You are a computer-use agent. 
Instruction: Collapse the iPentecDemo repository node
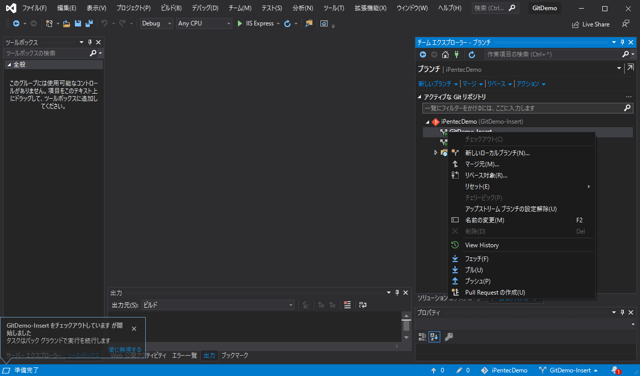427,122
